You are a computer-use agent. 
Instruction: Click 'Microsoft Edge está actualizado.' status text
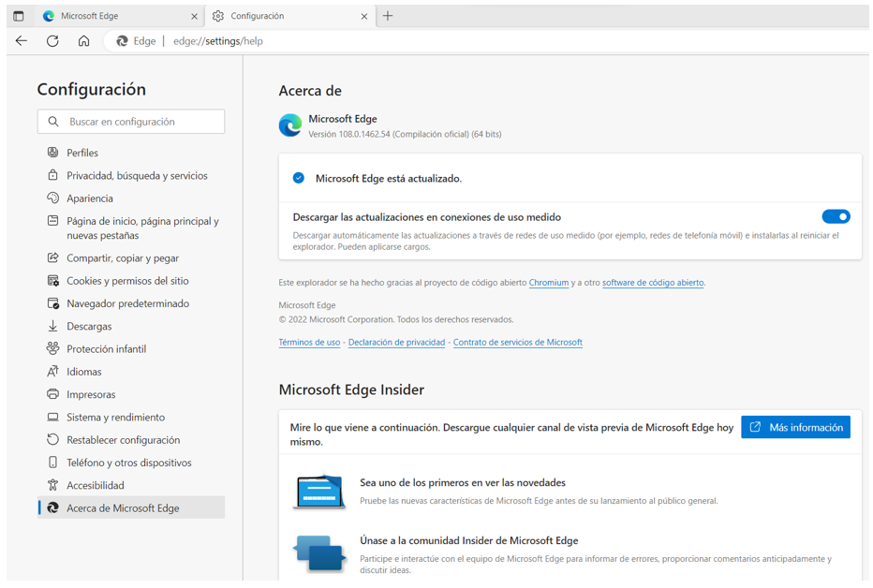[388, 179]
